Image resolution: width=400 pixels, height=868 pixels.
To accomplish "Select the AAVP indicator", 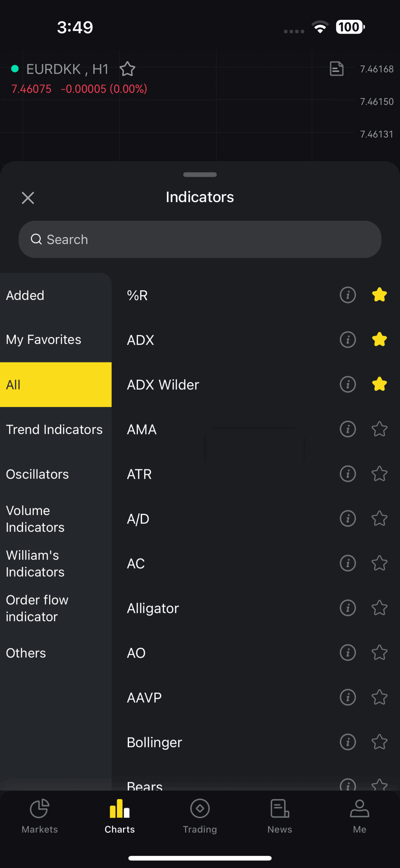I will (x=144, y=698).
